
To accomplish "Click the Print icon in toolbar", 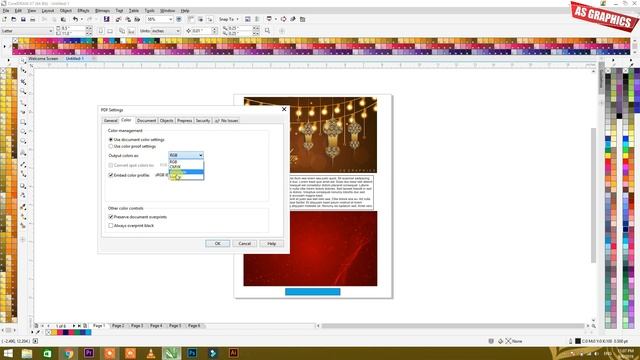I will click(x=33, y=19).
